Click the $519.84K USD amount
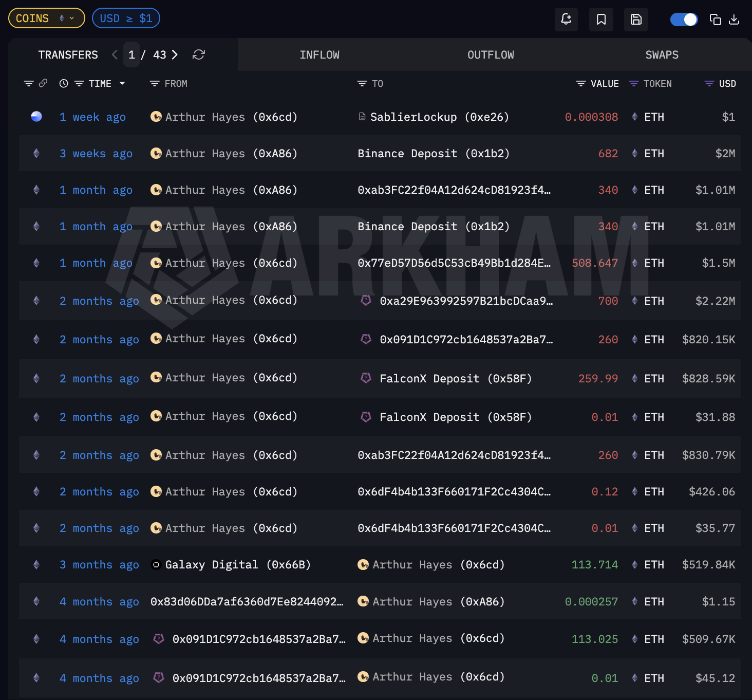This screenshot has height=700, width=752. point(709,565)
